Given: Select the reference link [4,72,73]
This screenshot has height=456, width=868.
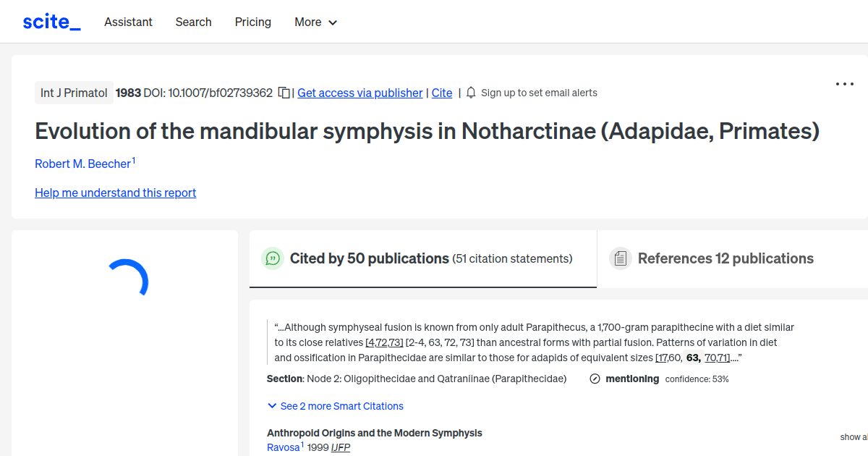Looking at the screenshot, I should (383, 342).
